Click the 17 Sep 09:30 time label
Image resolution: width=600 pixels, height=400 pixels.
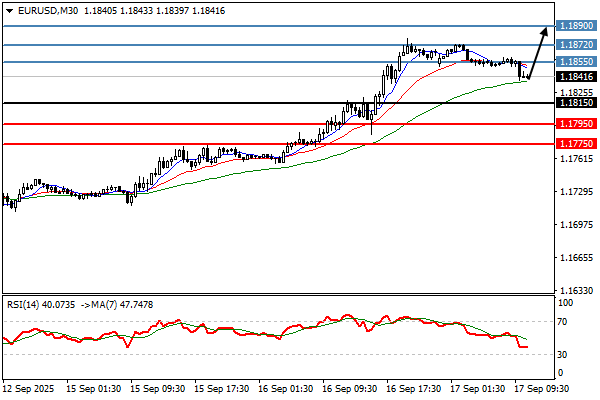pyautogui.click(x=542, y=389)
